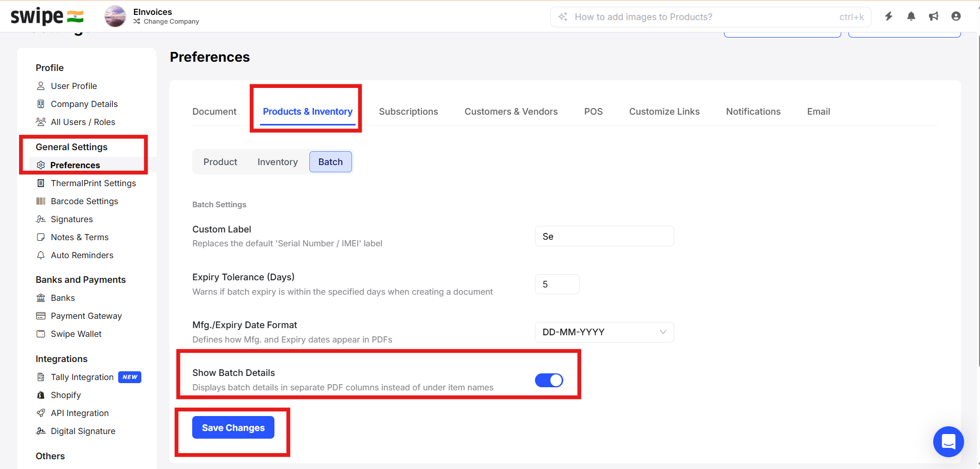The image size is (980, 469).
Task: Click the megaphone announcements icon
Action: tap(934, 16)
